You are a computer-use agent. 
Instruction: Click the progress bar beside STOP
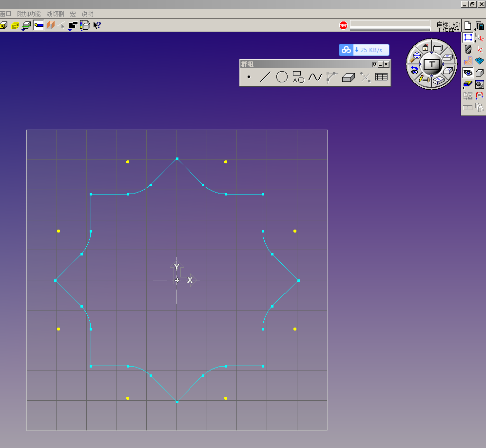coord(390,25)
